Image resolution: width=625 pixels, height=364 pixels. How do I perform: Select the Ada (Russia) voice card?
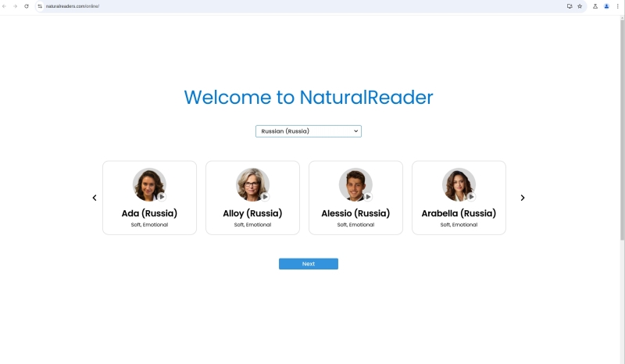click(x=149, y=223)
